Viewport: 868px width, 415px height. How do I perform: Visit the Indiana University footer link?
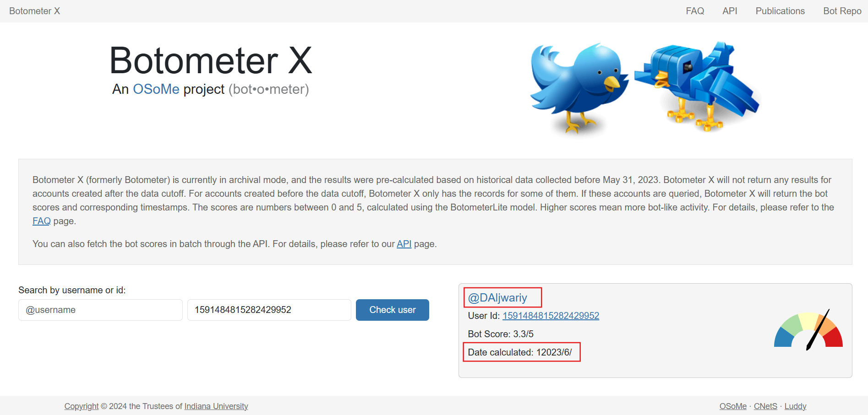pyautogui.click(x=216, y=406)
